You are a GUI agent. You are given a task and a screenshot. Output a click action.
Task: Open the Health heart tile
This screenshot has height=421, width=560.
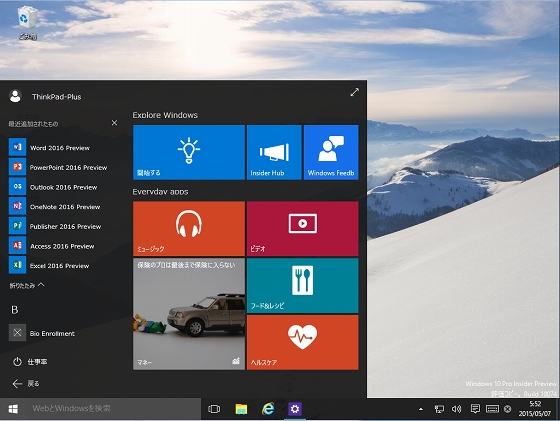(x=302, y=342)
